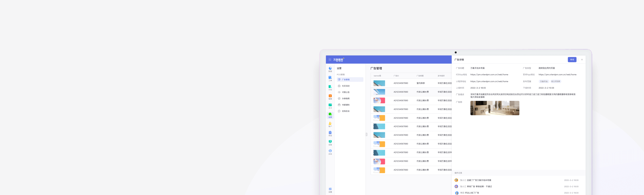Open the 广告图 living room image
Screen dimensions: 644x195
click(x=494, y=108)
